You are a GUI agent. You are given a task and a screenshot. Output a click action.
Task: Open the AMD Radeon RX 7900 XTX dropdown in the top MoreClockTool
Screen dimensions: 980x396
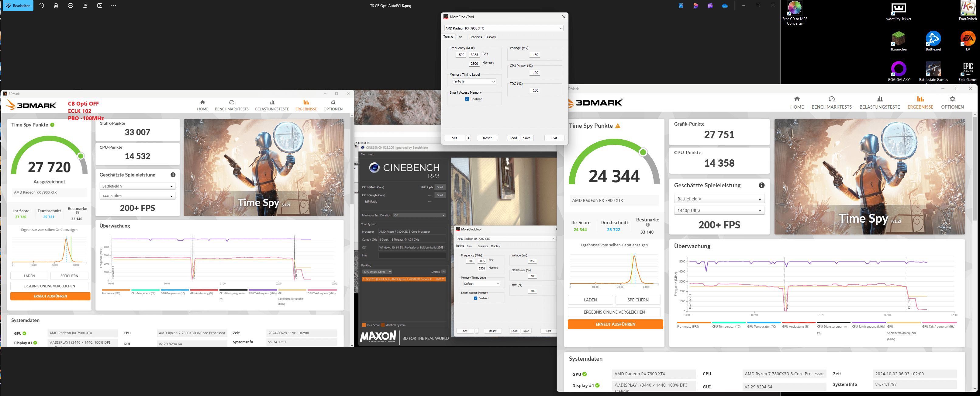pos(504,28)
